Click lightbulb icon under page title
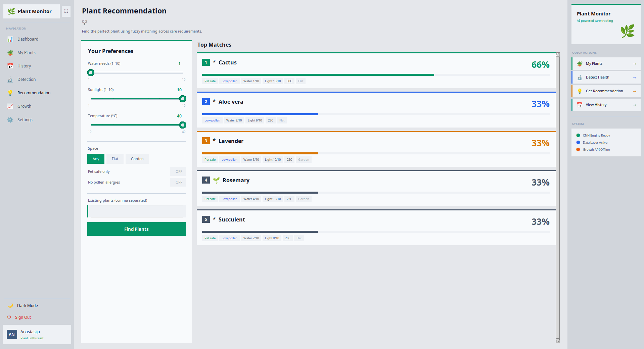Viewport: 644px width, 349px height. click(85, 22)
